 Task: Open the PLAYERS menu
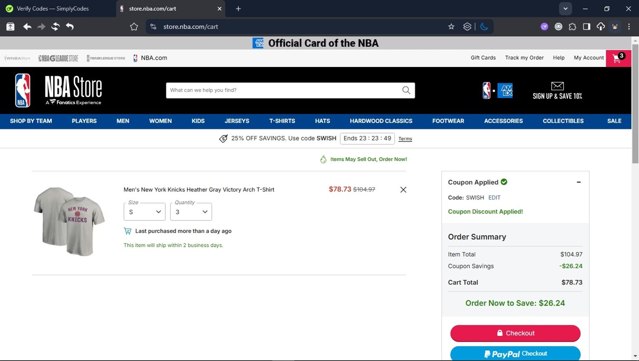(84, 121)
